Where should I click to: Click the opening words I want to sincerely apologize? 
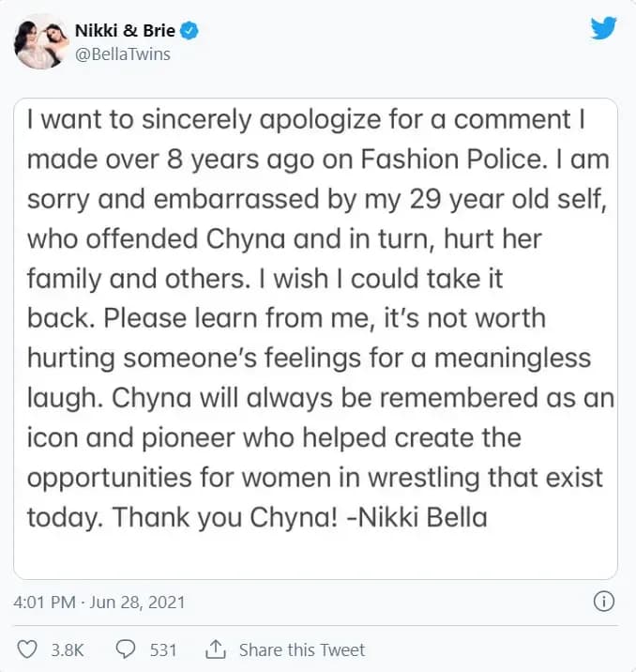(205, 119)
